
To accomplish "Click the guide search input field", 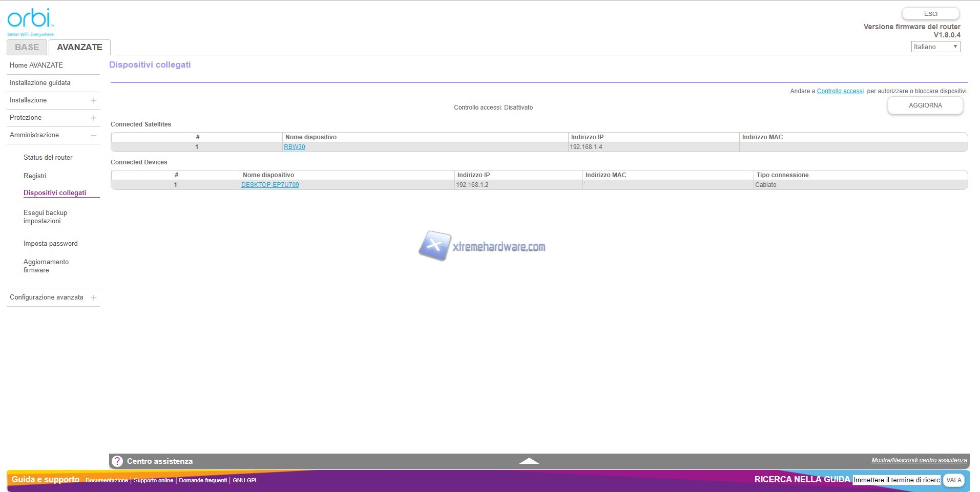I will point(896,480).
